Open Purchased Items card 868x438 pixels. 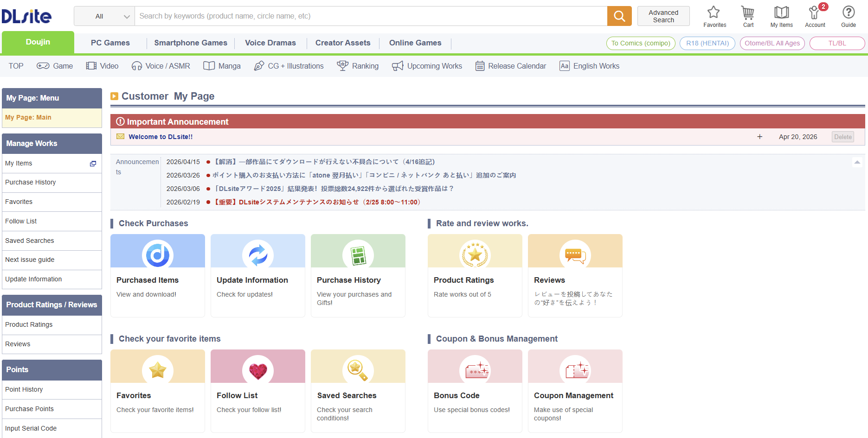click(x=158, y=275)
